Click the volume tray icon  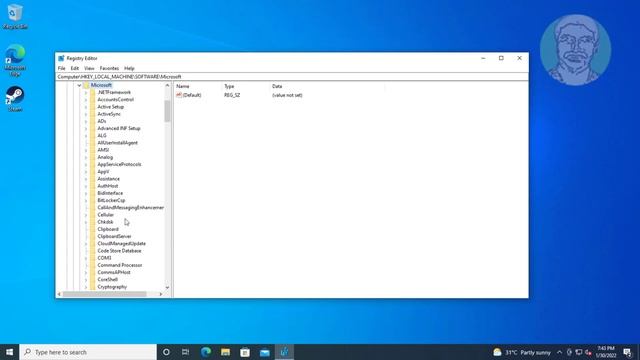(x=588, y=352)
